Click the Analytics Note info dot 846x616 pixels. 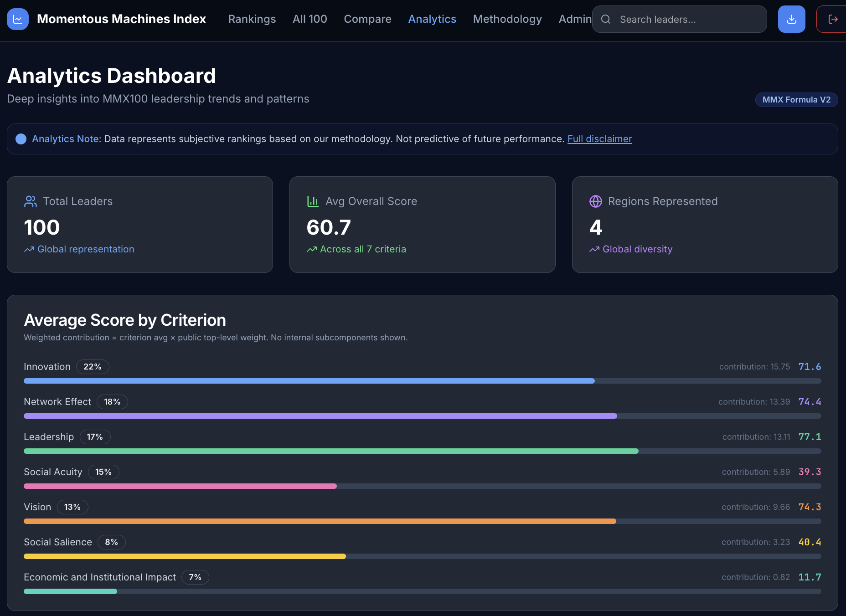[21, 139]
